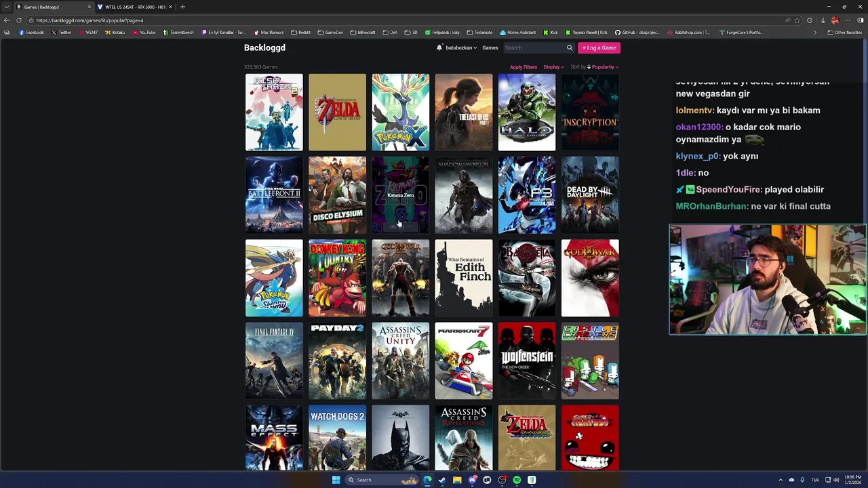This screenshot has height=488, width=868.
Task: Open Castle Crashers cover
Action: [x=590, y=361]
